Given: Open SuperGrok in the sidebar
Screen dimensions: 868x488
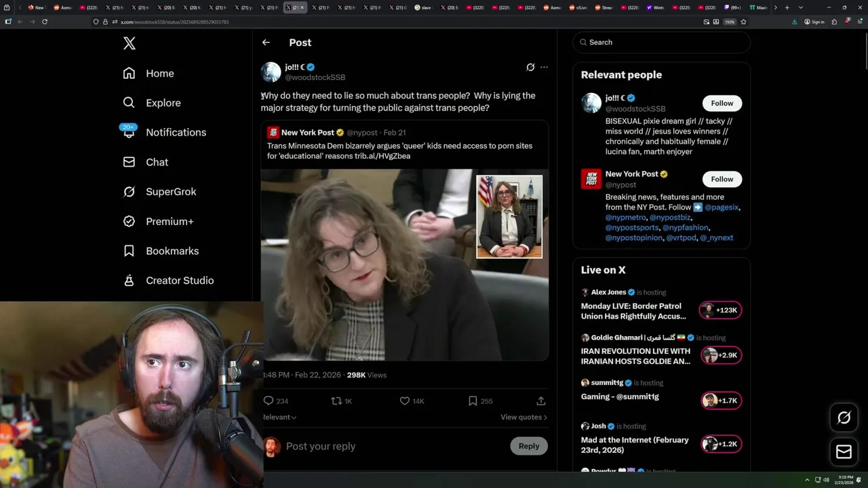Looking at the screenshot, I should pos(159,192).
